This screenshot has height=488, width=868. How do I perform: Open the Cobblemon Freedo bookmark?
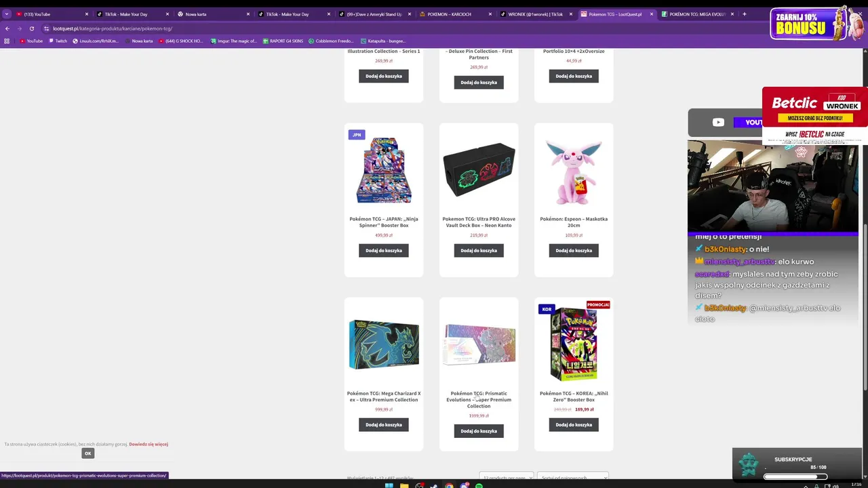tap(331, 41)
